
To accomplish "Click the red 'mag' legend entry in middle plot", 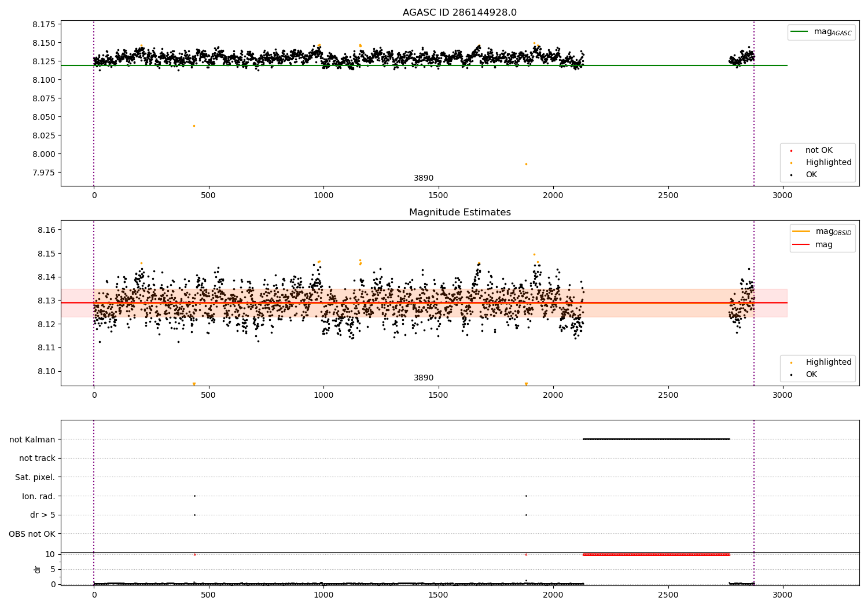I will (812, 245).
